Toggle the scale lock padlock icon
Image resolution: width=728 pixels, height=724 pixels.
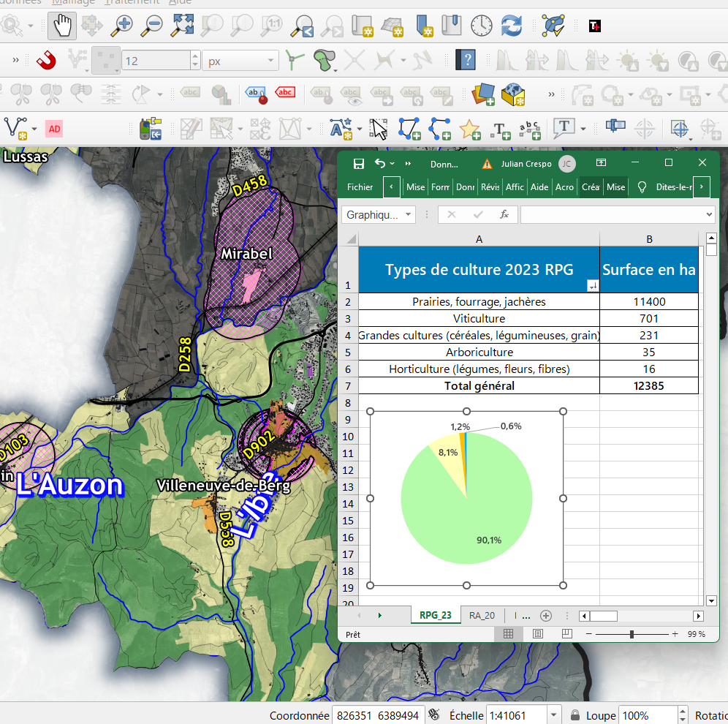point(575,715)
